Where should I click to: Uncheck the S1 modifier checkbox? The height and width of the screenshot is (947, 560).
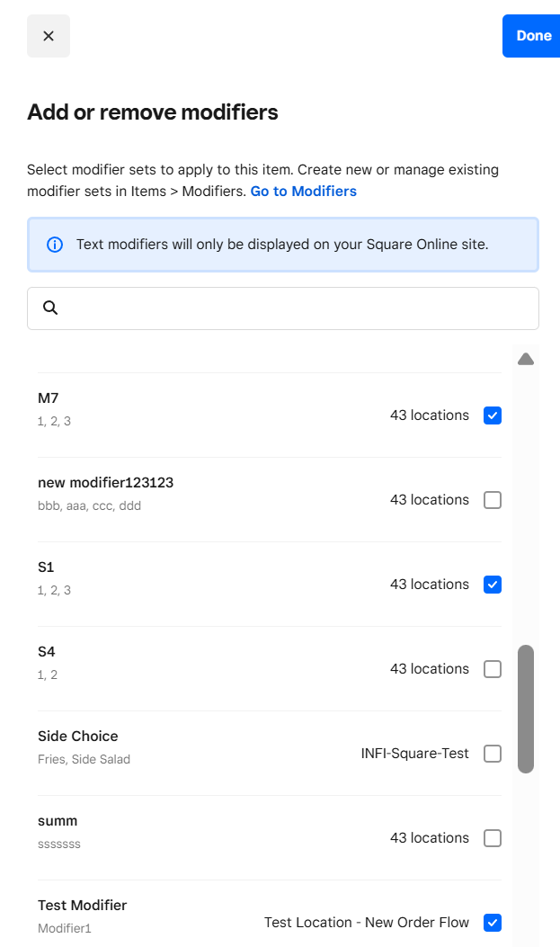tap(493, 585)
